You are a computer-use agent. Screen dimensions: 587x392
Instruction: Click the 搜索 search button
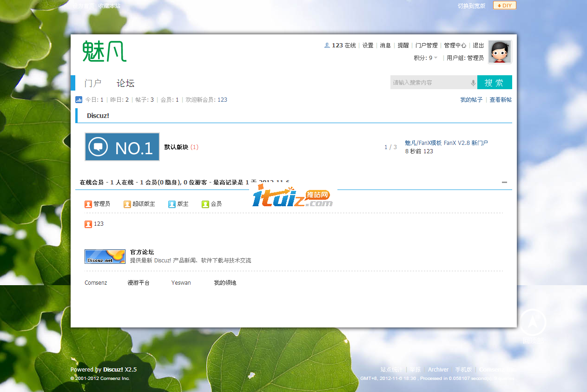click(495, 82)
